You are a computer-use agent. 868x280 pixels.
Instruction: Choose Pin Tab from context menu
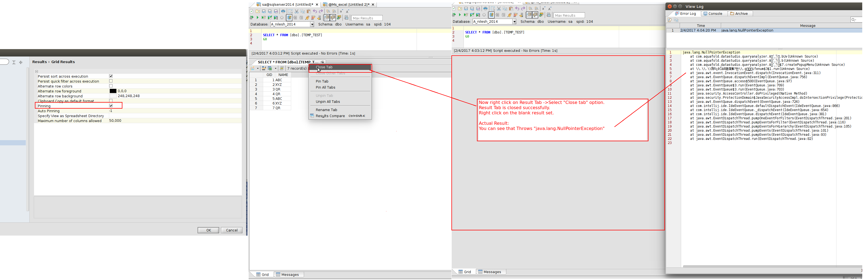[340, 81]
